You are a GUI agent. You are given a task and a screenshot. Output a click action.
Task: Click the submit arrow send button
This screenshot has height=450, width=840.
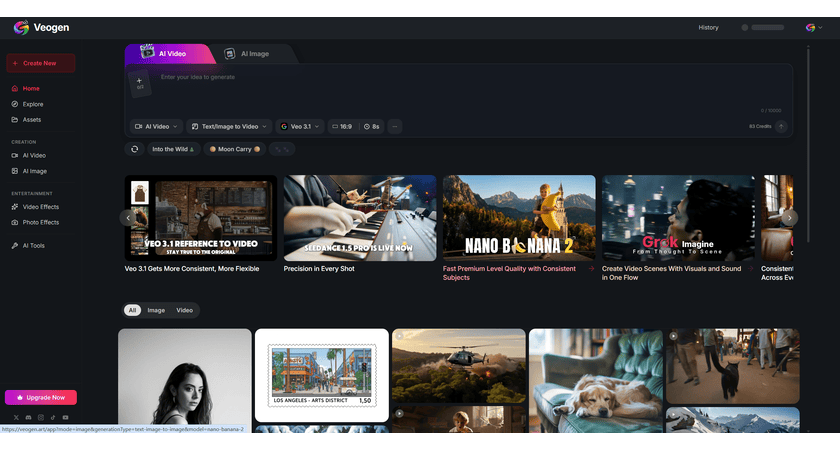pyautogui.click(x=781, y=126)
